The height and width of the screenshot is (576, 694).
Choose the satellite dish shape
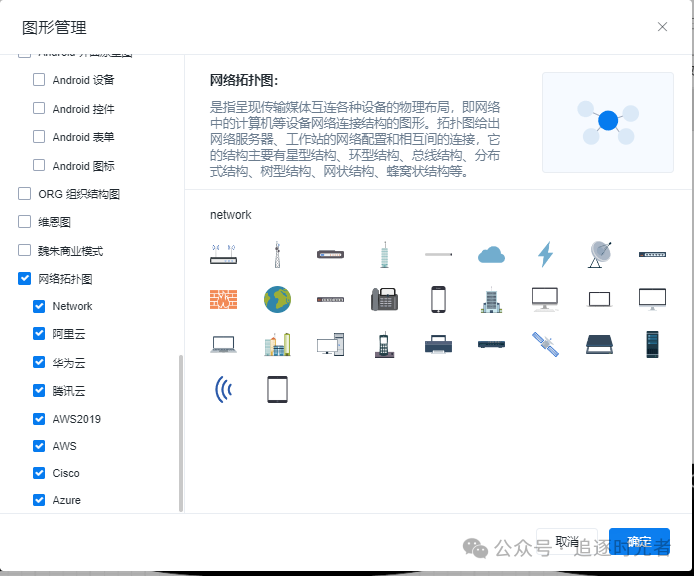point(599,254)
